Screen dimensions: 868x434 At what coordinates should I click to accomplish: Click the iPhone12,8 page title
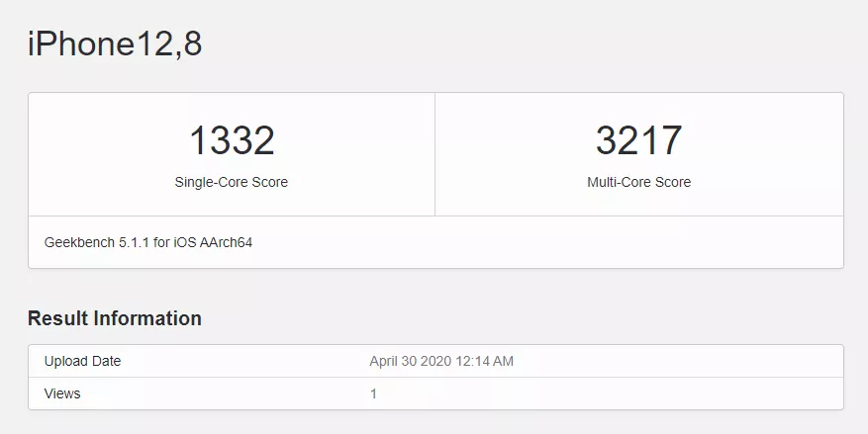tap(115, 43)
